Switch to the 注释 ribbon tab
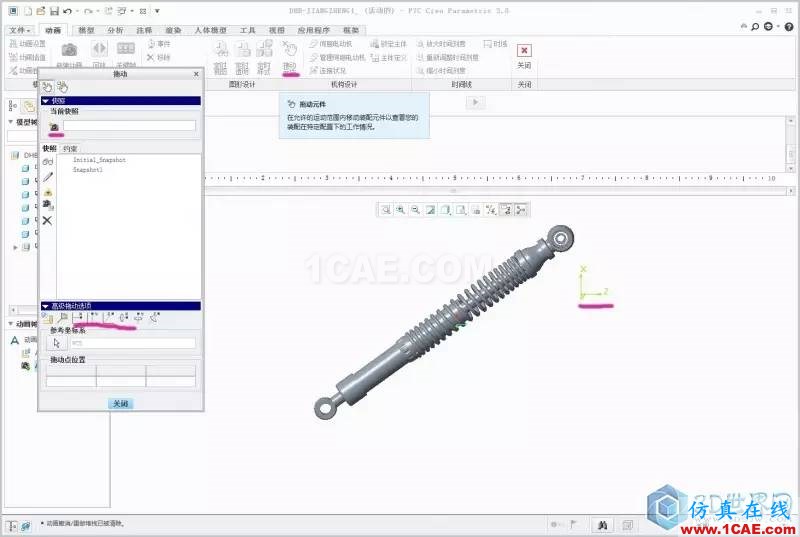This screenshot has height=537, width=800. click(144, 31)
